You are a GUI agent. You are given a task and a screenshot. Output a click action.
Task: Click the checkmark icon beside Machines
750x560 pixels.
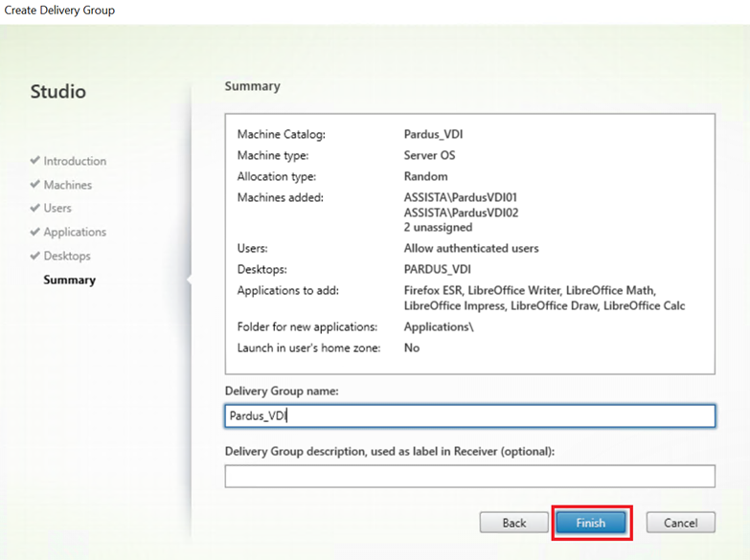pos(34,184)
